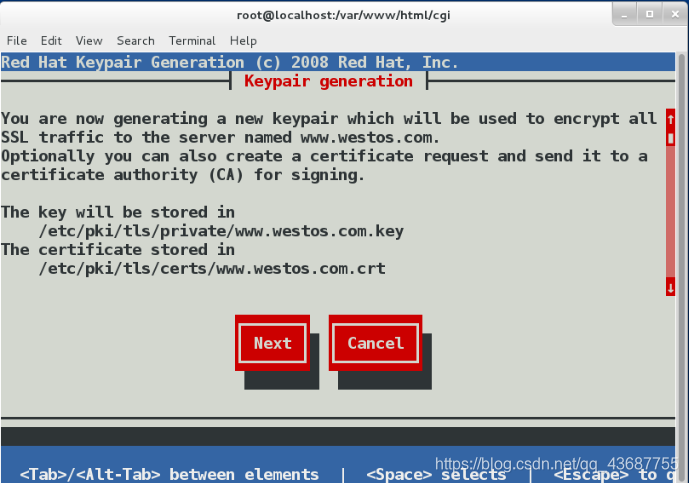Open the View menu
The image size is (689, 483).
pos(89,41)
